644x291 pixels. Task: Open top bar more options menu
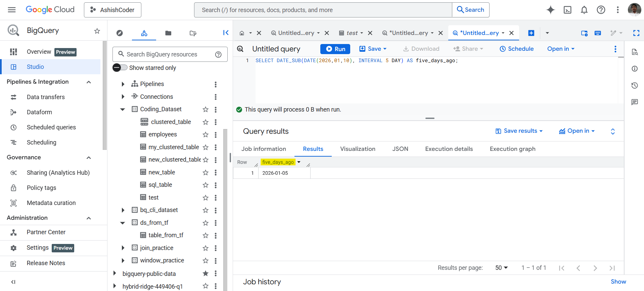[x=618, y=10]
